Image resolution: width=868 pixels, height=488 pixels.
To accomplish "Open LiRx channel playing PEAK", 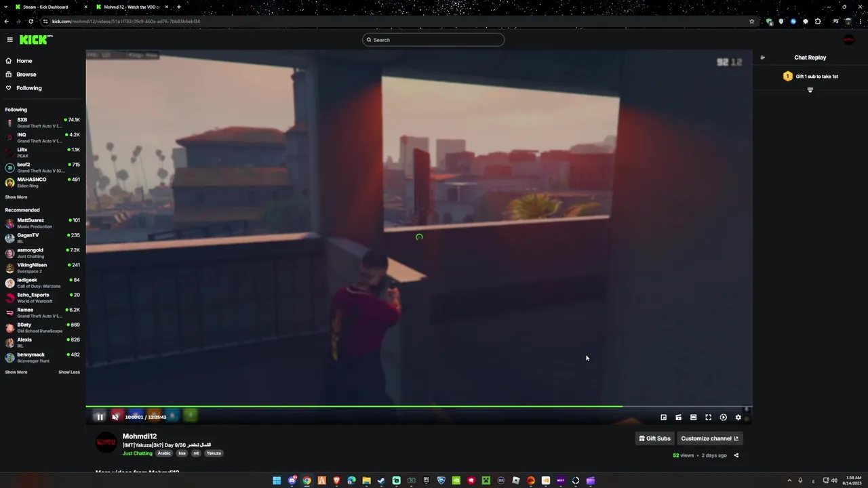I will 43,152.
